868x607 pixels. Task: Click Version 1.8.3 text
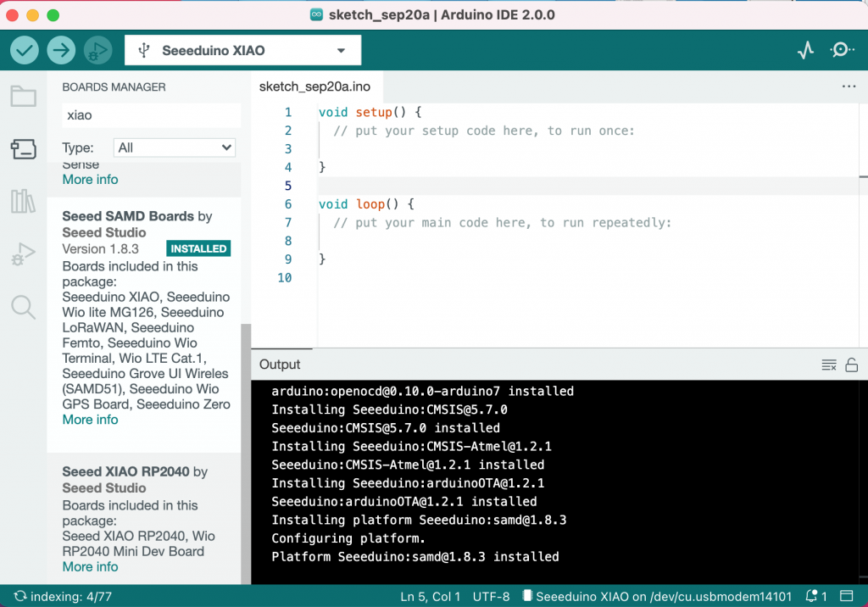pos(100,248)
